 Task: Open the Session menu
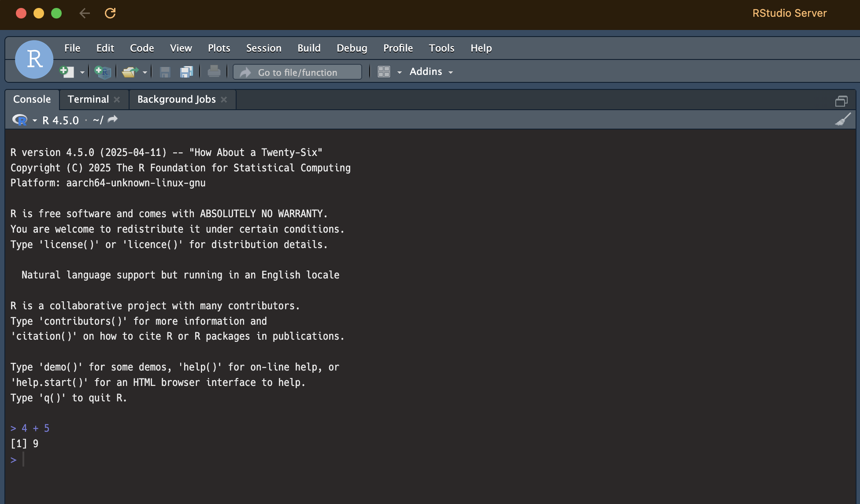(x=263, y=48)
